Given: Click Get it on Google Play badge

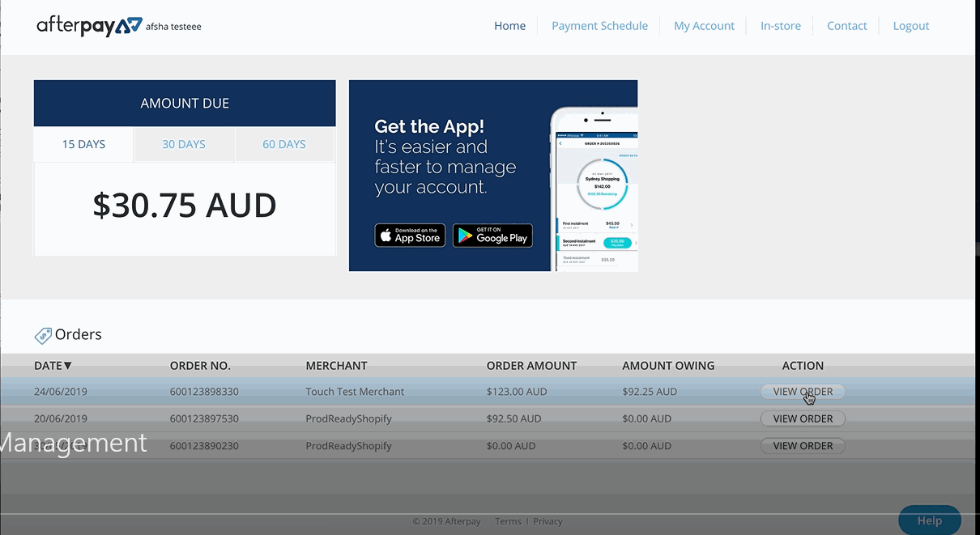Looking at the screenshot, I should tap(492, 236).
